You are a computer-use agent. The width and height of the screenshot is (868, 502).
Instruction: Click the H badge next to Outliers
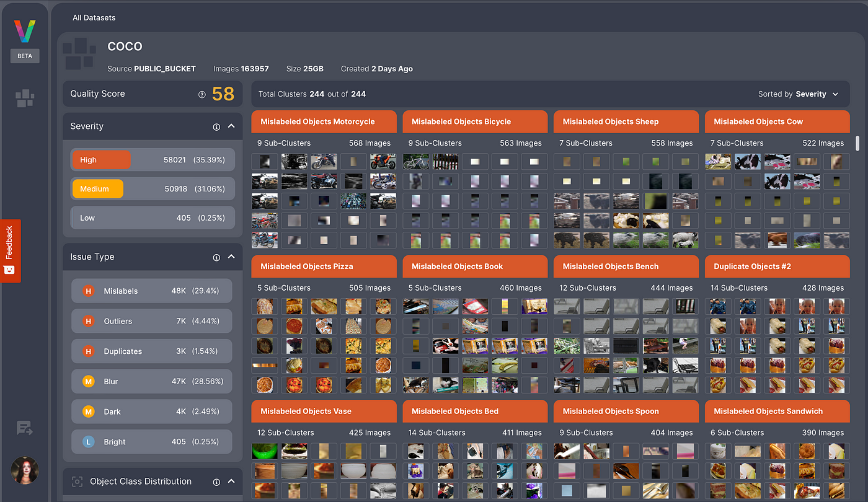click(88, 321)
